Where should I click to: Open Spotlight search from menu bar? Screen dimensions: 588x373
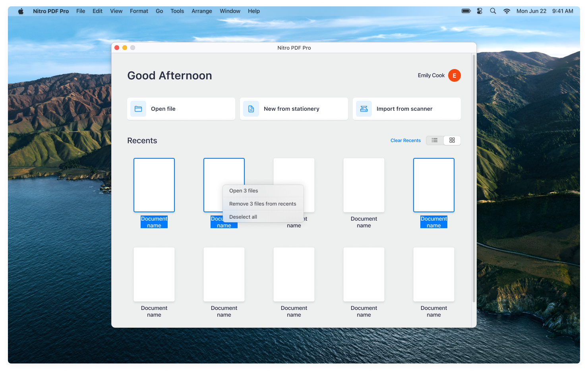click(x=493, y=11)
